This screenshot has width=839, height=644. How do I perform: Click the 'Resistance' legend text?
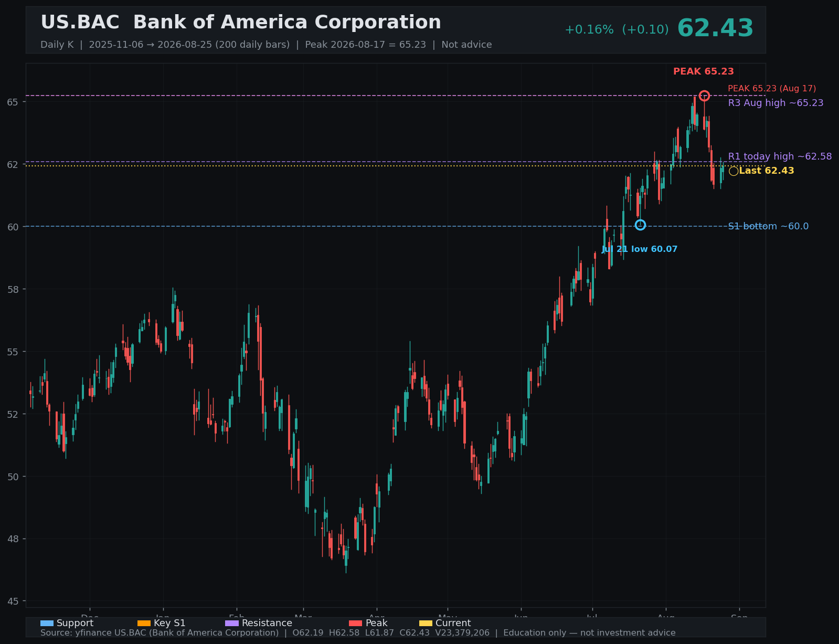pos(267,623)
